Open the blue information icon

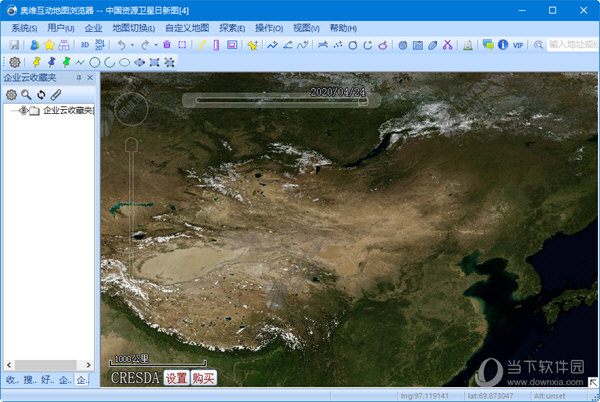[x=503, y=45]
